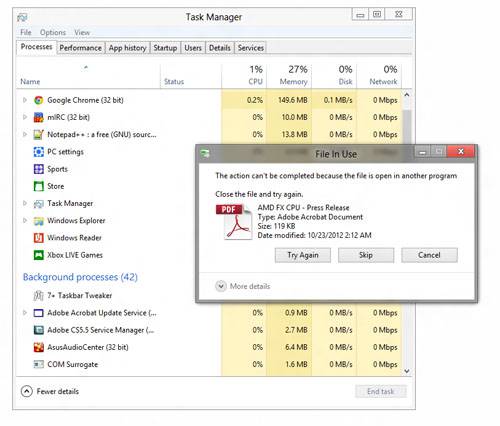Click the Windows Reader icon
Screen dimensions: 500x426
39,238
